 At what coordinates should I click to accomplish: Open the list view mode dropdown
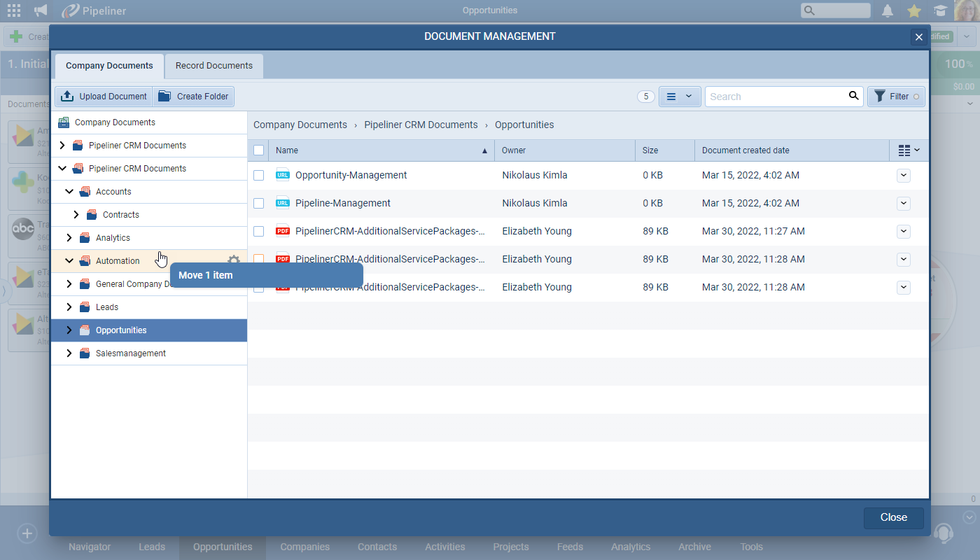[x=679, y=97]
